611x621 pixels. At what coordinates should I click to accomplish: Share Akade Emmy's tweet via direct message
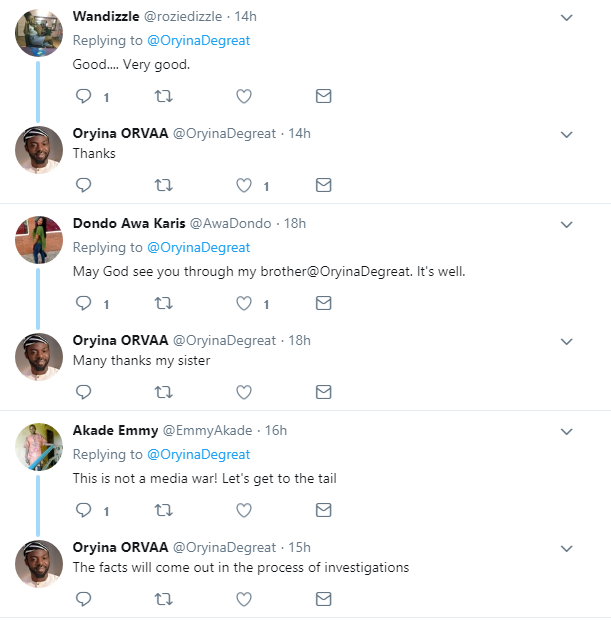click(x=323, y=510)
